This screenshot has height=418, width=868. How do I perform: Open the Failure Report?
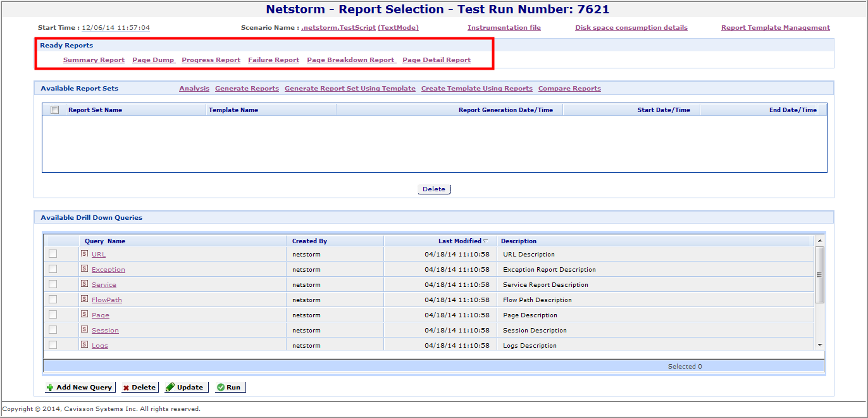tap(273, 60)
